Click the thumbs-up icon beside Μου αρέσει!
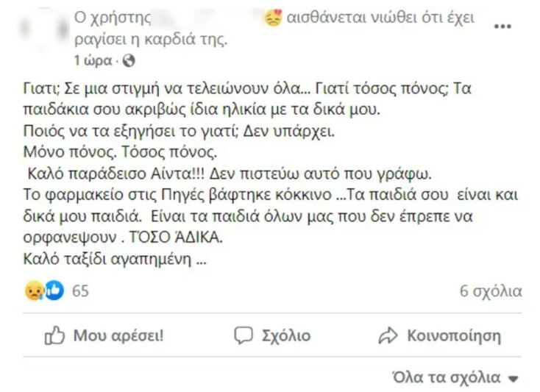Image resolution: width=540 pixels, height=392 pixels. point(55,336)
